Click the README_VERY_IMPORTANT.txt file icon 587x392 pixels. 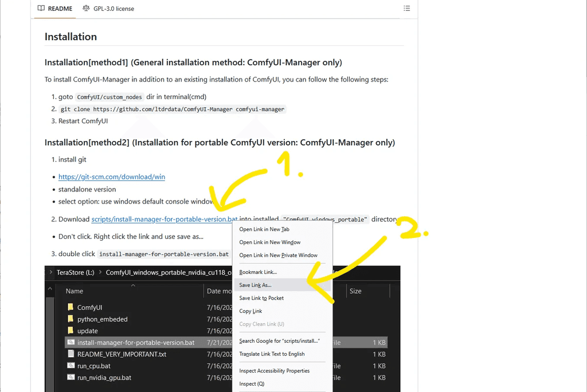[x=70, y=354]
